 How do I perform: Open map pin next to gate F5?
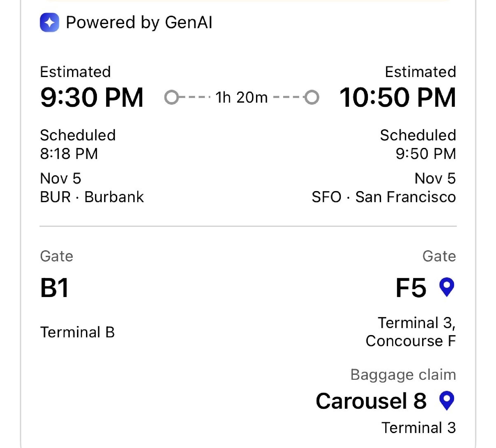tap(447, 287)
